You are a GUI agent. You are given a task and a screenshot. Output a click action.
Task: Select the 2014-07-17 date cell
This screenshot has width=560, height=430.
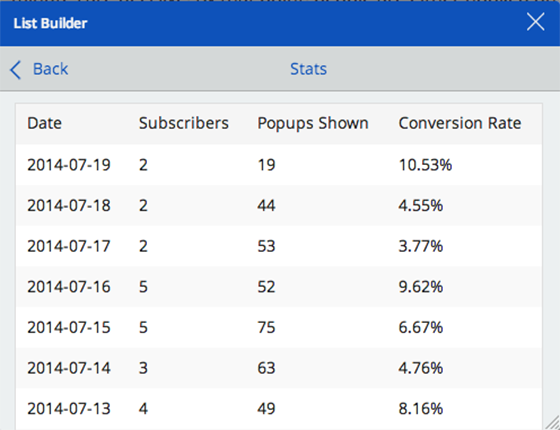[x=69, y=246]
